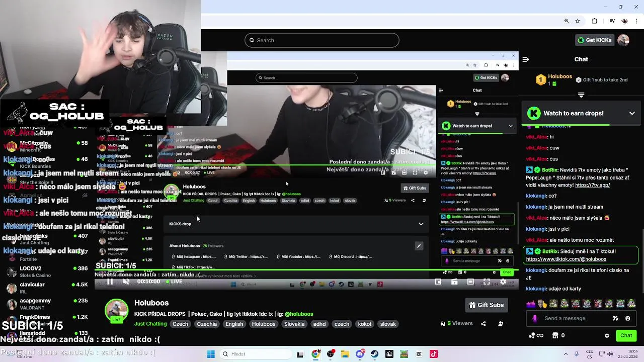The image size is (644, 362).
Task: Open Steam from the taskbar
Action: [x=375, y=354]
